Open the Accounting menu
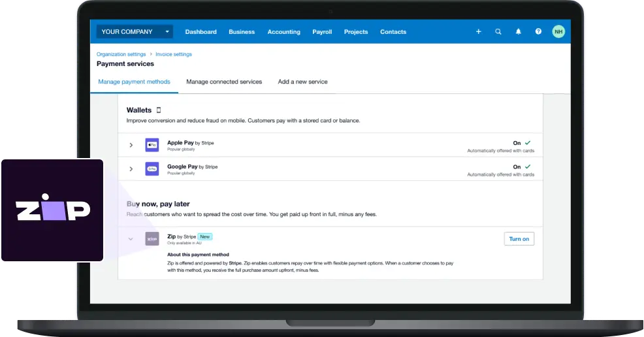Screen dimensions: 644x337 point(284,31)
